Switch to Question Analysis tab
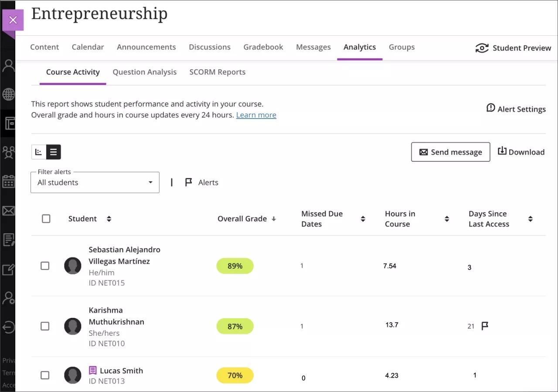Screen dimensions: 558x392 (x=144, y=72)
